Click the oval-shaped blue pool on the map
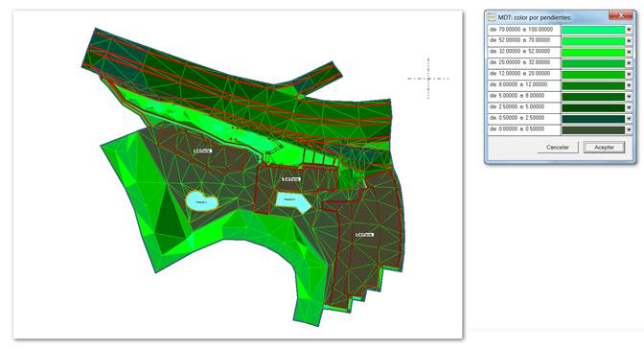The image size is (644, 349). [x=201, y=201]
